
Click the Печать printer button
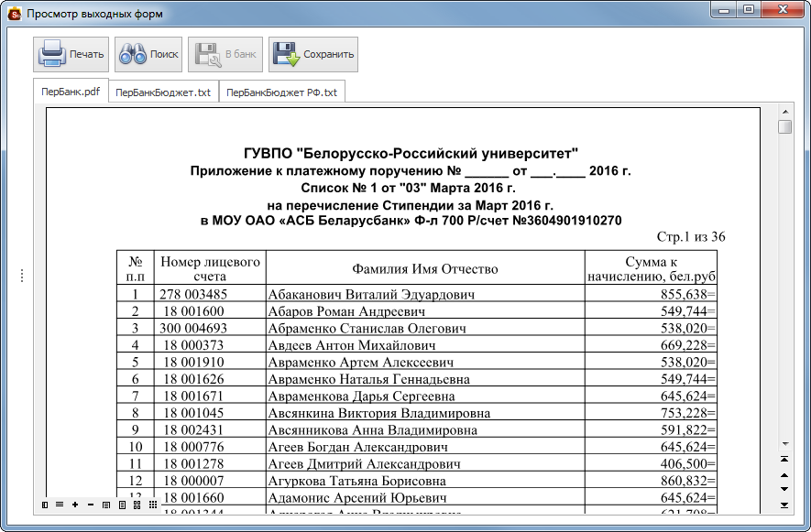coord(71,54)
